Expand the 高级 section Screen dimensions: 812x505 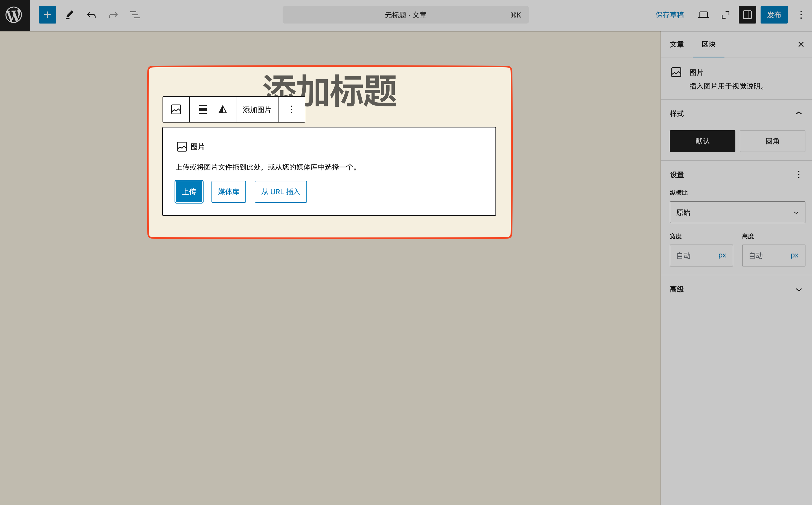(737, 289)
